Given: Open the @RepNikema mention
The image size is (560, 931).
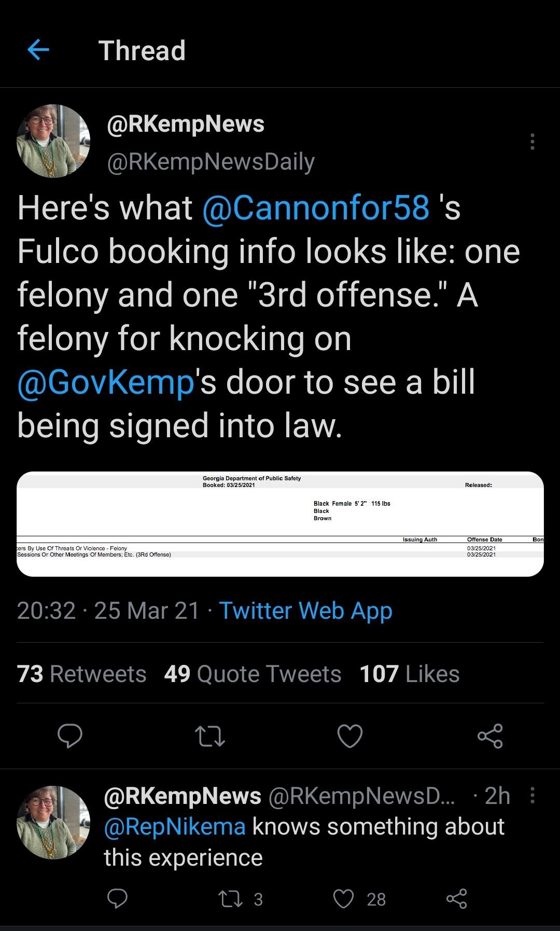Looking at the screenshot, I should 175,826.
